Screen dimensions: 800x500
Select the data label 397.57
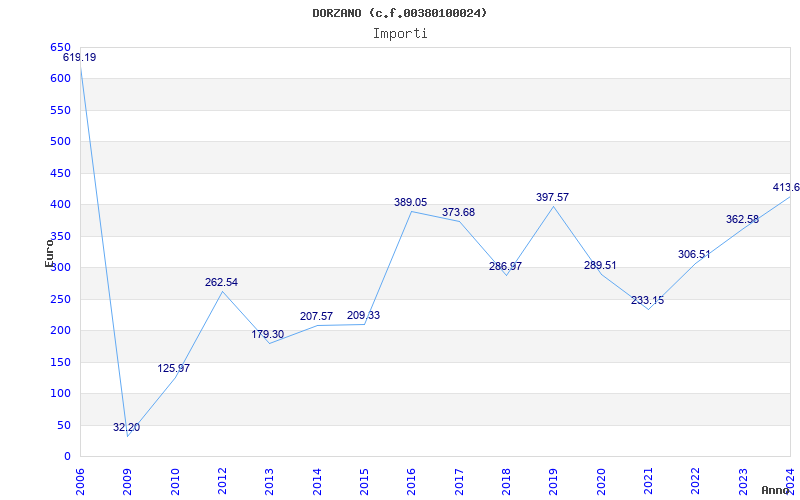pos(553,197)
